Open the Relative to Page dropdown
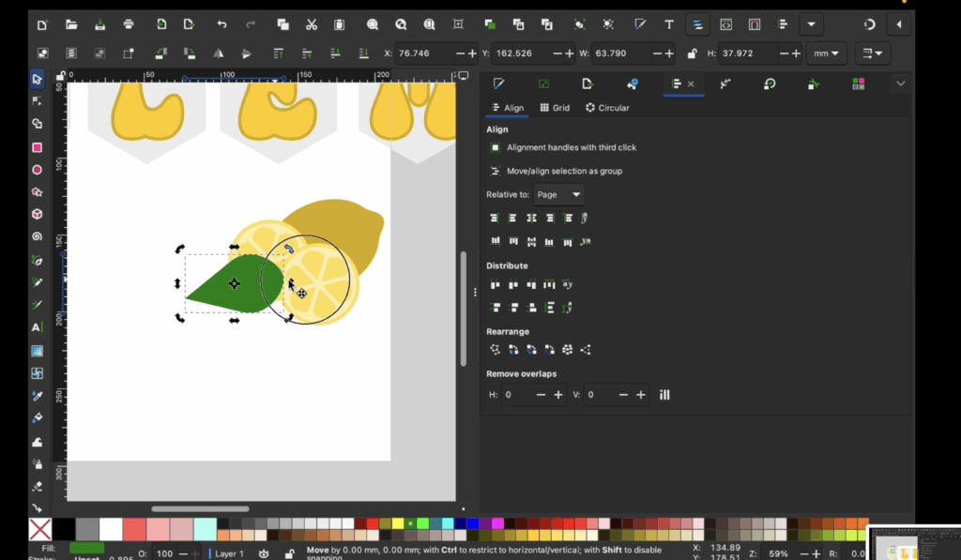 pyautogui.click(x=558, y=194)
